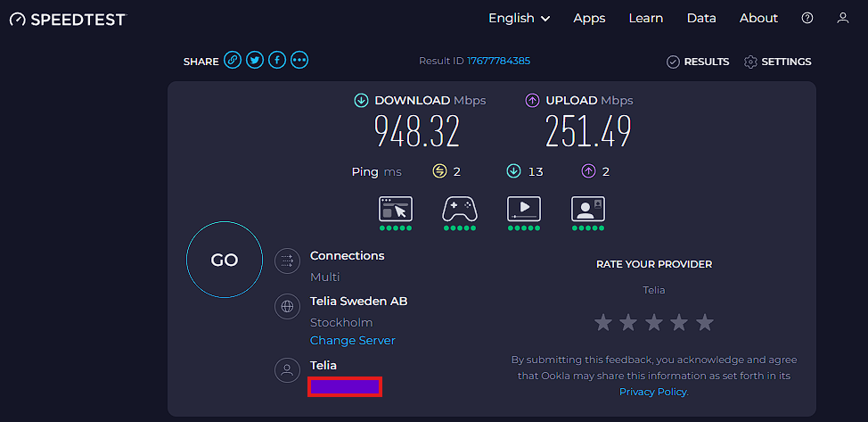Start the test with GO button

click(225, 260)
